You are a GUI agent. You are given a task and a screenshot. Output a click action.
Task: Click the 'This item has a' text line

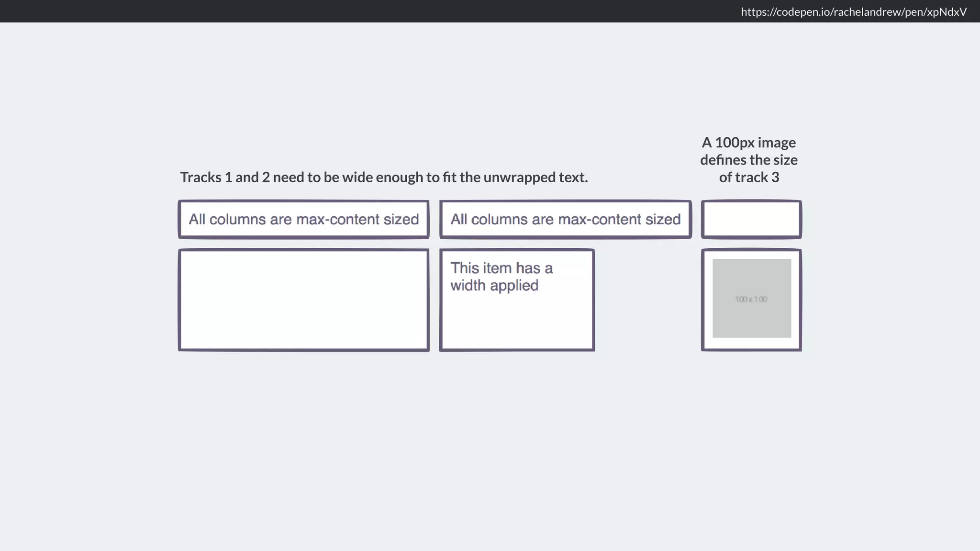(501, 268)
